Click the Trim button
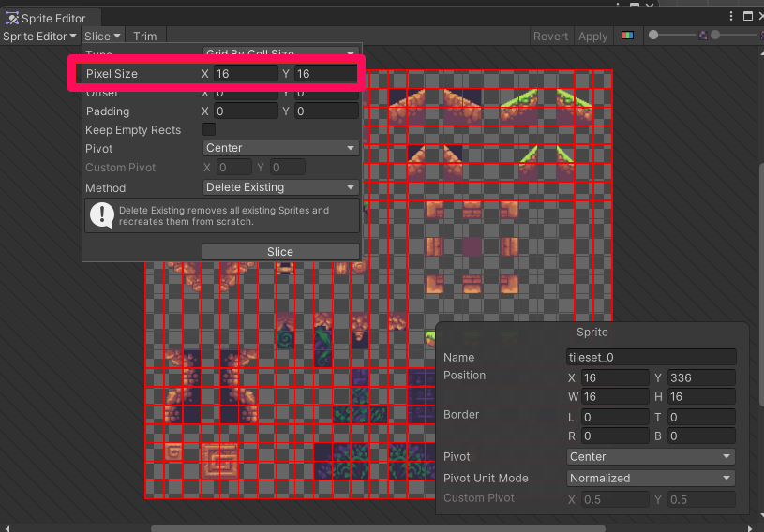The height and width of the screenshot is (532, 764). pyautogui.click(x=145, y=36)
